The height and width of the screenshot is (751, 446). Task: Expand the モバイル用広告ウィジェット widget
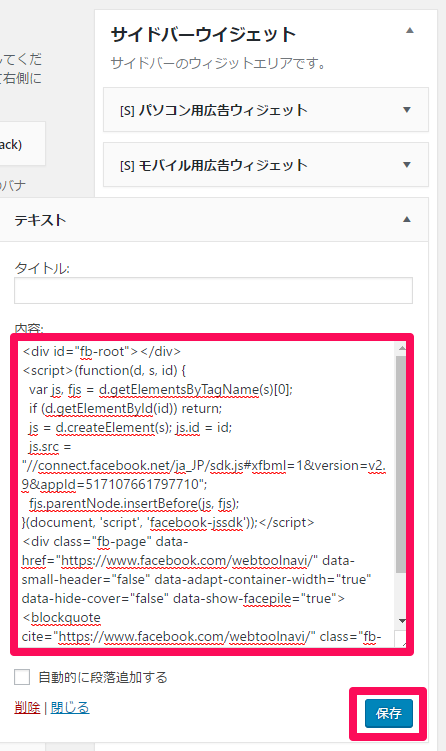click(x=407, y=165)
